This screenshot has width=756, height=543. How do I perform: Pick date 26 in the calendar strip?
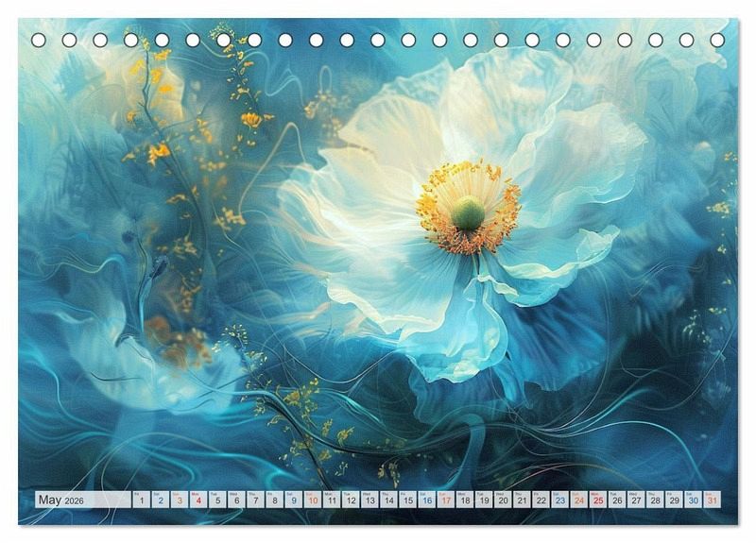point(618,500)
